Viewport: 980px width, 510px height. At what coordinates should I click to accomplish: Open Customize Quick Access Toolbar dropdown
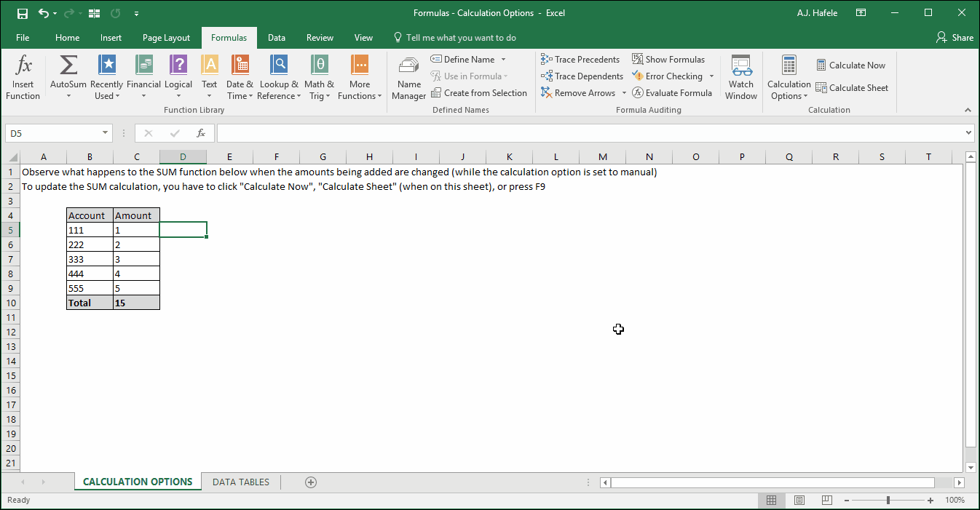(137, 13)
